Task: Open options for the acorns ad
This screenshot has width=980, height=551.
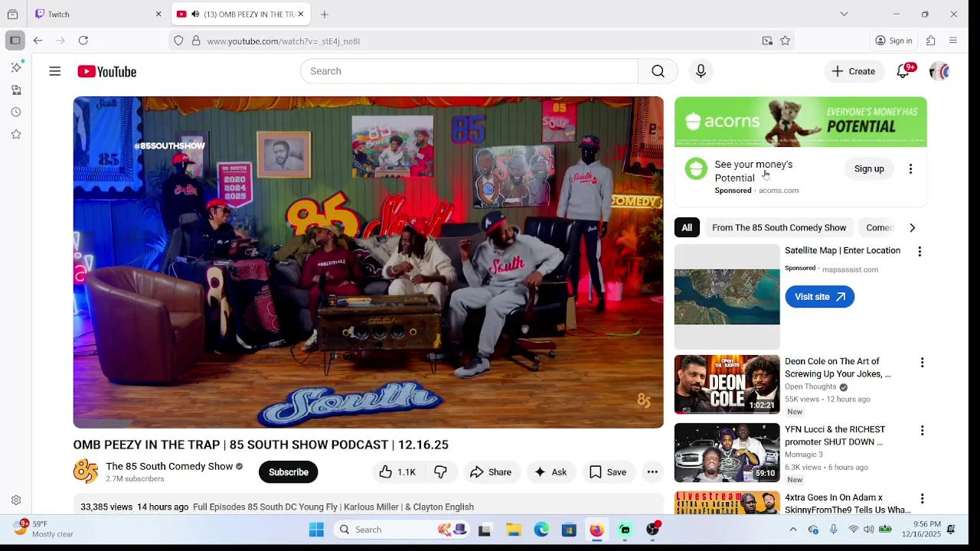Action: click(x=910, y=169)
